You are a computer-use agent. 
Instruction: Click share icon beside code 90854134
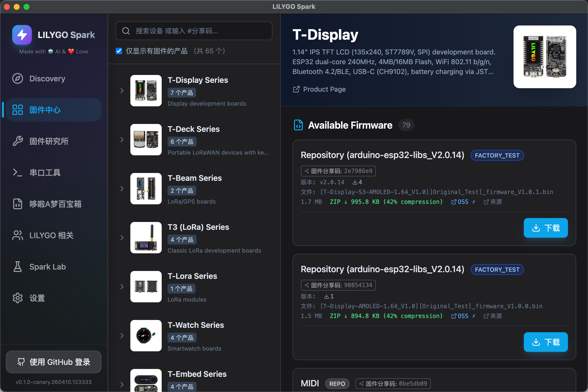point(307,285)
